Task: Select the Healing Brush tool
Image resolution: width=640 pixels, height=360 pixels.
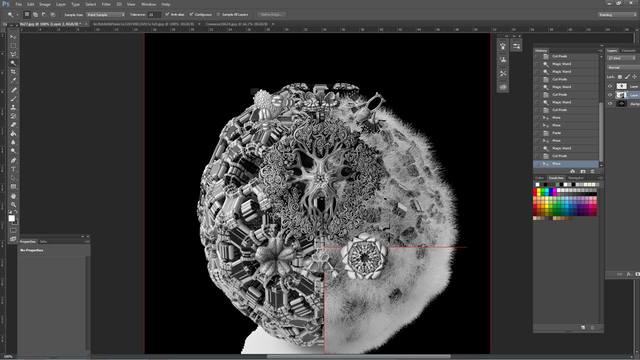Action: point(13,90)
